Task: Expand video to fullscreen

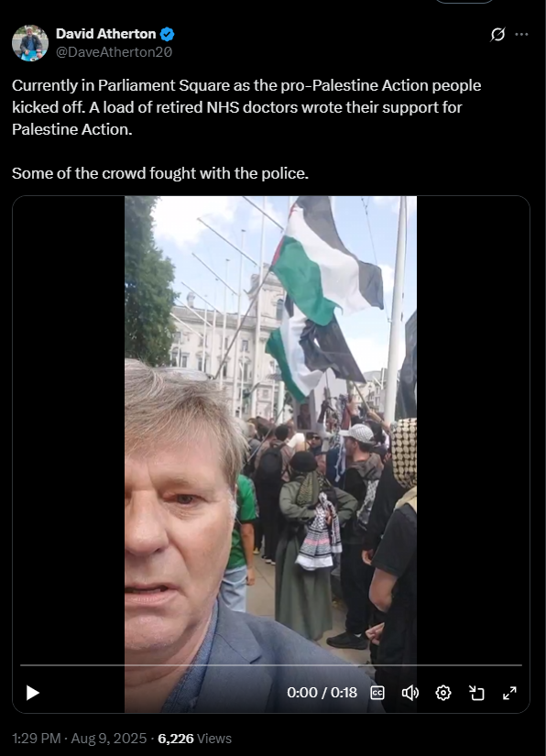Action: point(509,693)
